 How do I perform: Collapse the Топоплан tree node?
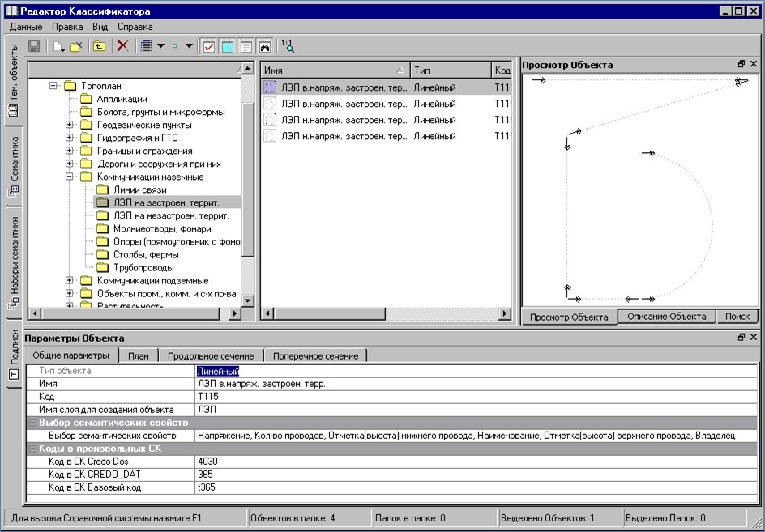point(53,86)
